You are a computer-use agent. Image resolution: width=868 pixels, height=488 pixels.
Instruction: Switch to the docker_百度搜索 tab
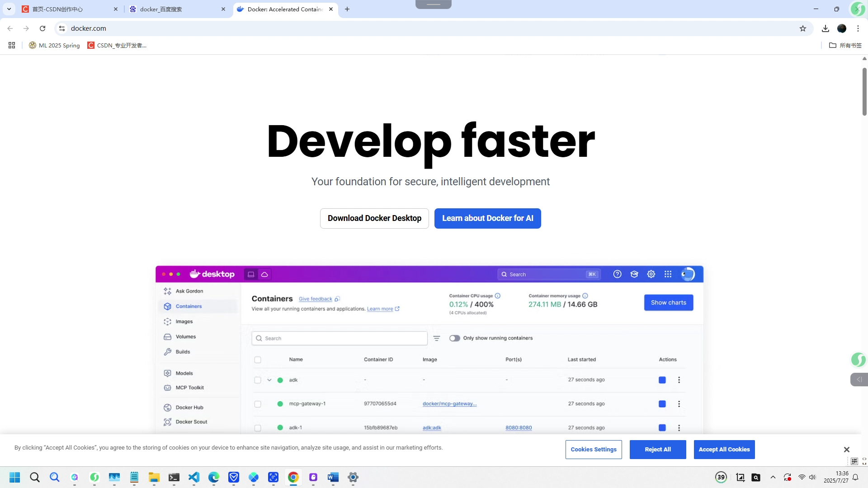[x=178, y=9]
